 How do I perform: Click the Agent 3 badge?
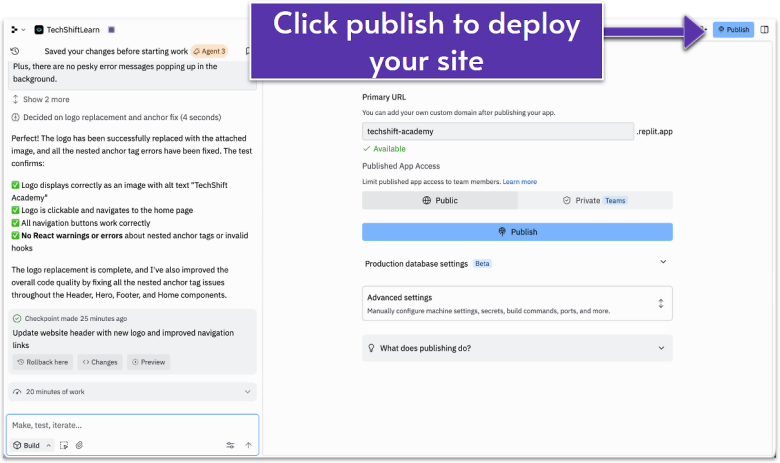[x=209, y=51]
